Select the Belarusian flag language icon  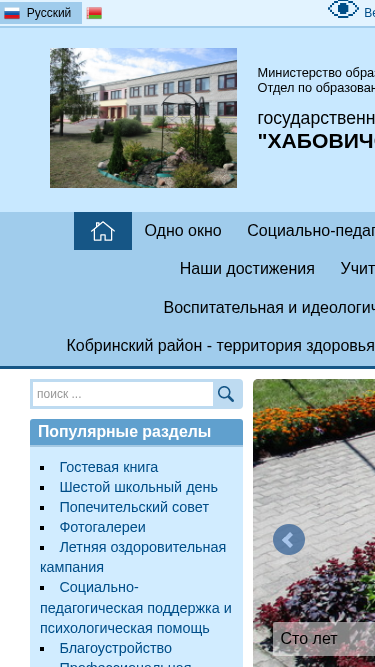94,13
